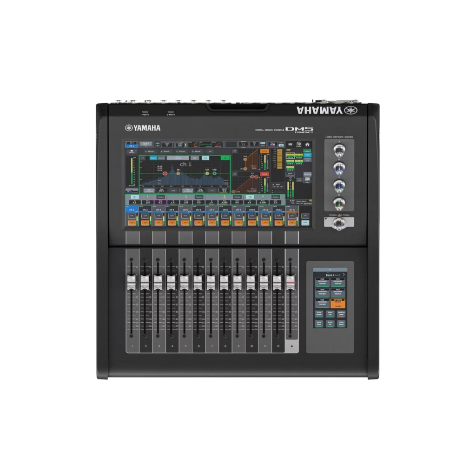This screenshot has width=476, height=476.
Task: Tap the Sends on Fader key
Action: click(x=341, y=314)
